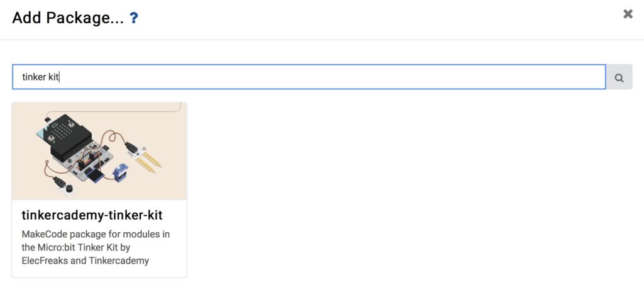
Task: Select the tinkercademy-tinker-kit package card image
Action: pos(99,151)
